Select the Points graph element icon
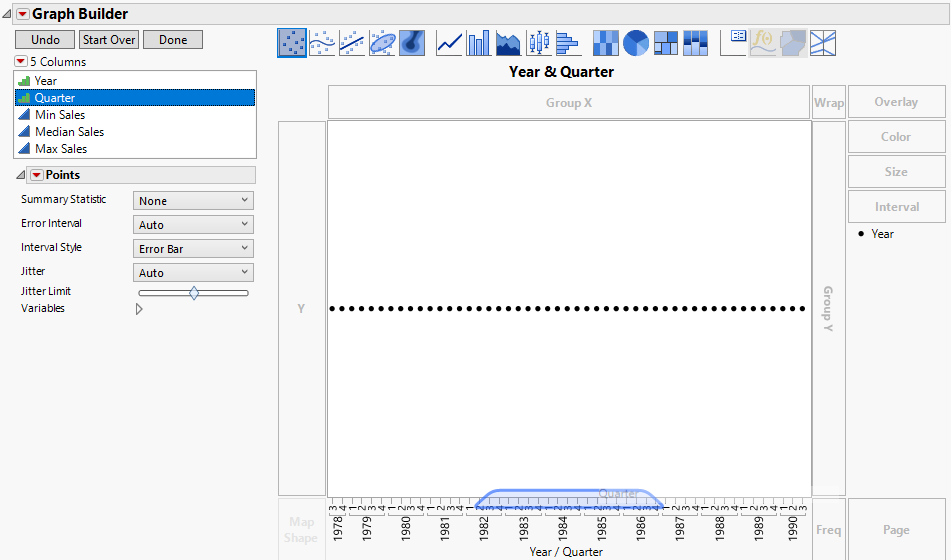The image size is (951, 560). click(292, 43)
